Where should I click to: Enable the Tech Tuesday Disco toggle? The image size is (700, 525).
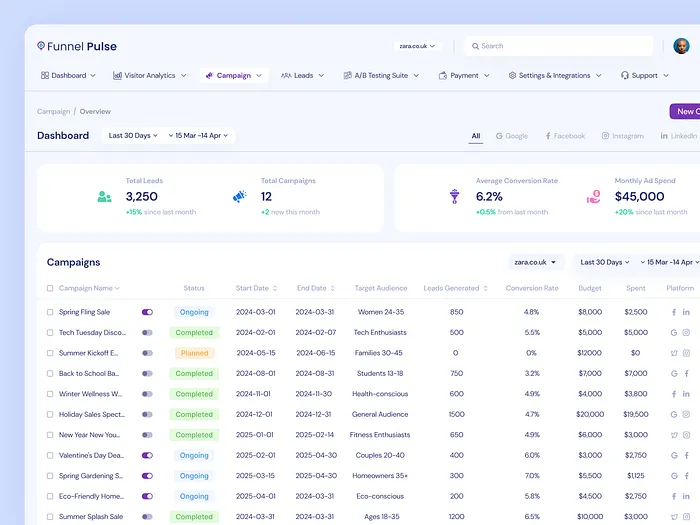coord(147,333)
